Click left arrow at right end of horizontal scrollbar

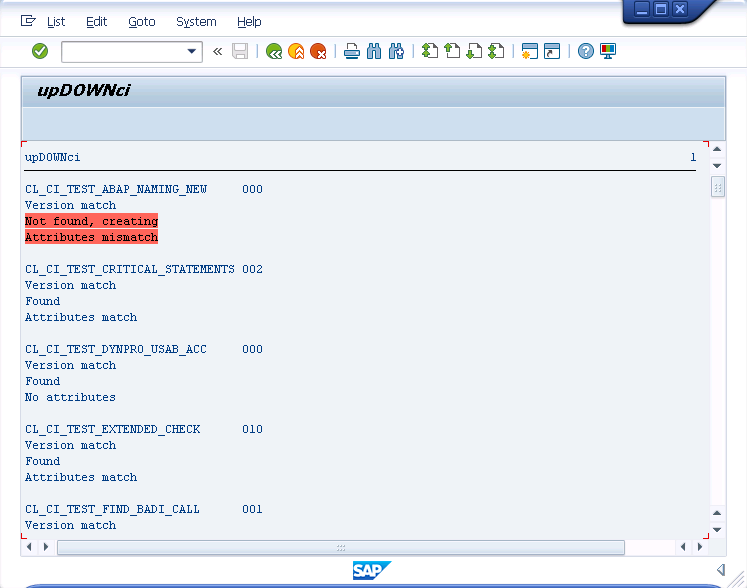click(x=683, y=547)
